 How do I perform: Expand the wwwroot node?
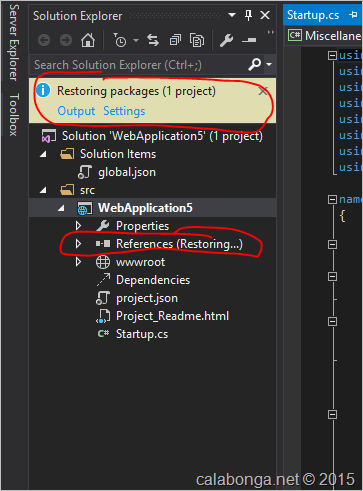(78, 262)
